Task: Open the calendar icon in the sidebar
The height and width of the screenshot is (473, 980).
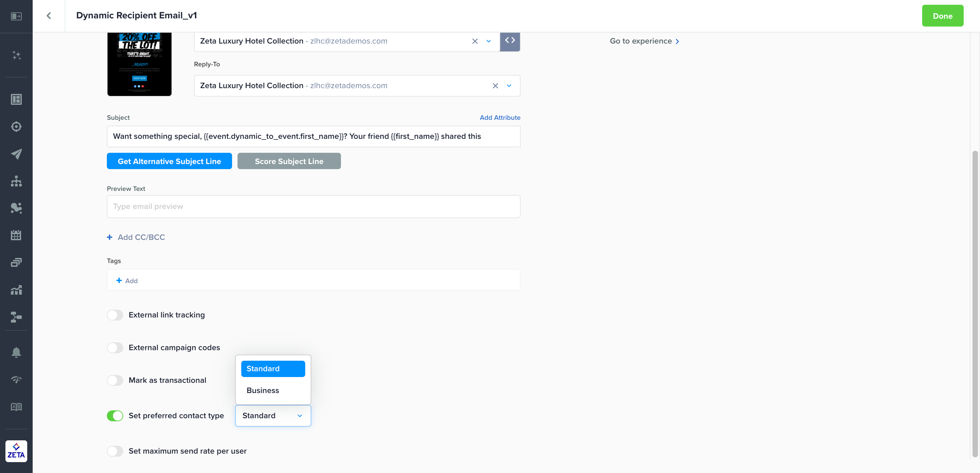Action: [16, 235]
